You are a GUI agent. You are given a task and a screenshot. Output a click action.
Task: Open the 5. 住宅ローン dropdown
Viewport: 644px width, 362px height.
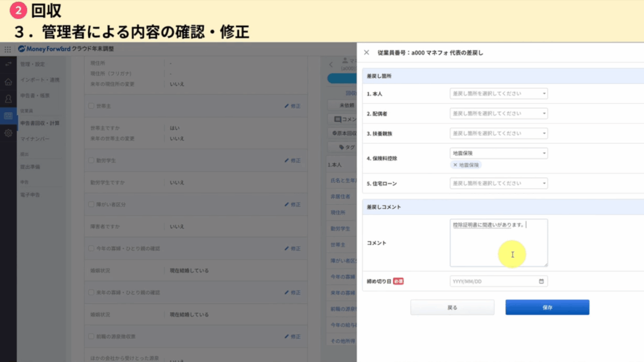pyautogui.click(x=499, y=184)
